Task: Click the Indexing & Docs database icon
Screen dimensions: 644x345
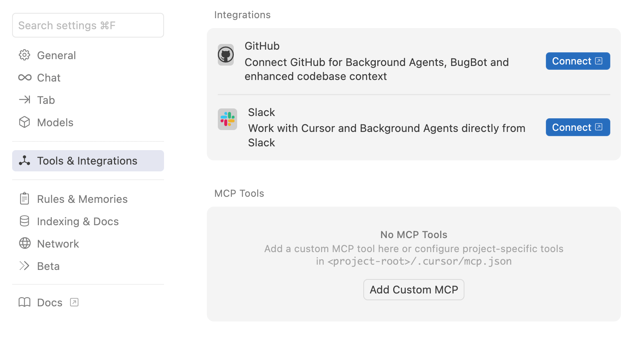Action: 25,221
